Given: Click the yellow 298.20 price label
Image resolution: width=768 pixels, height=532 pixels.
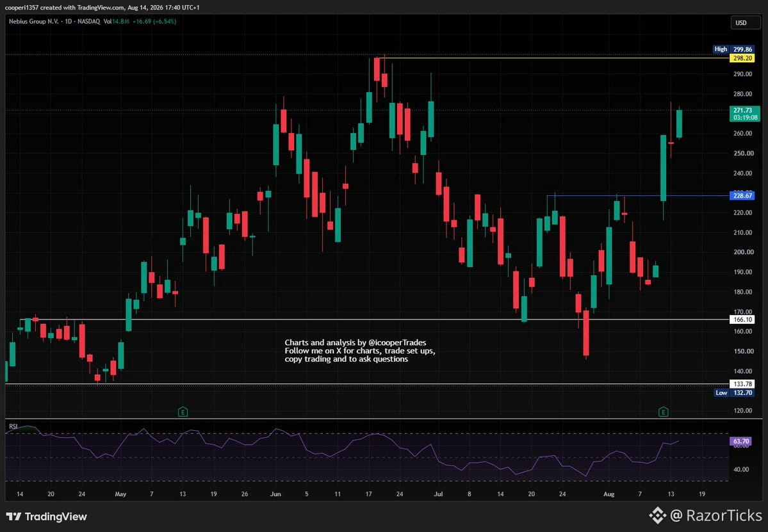Looking at the screenshot, I should [742, 58].
